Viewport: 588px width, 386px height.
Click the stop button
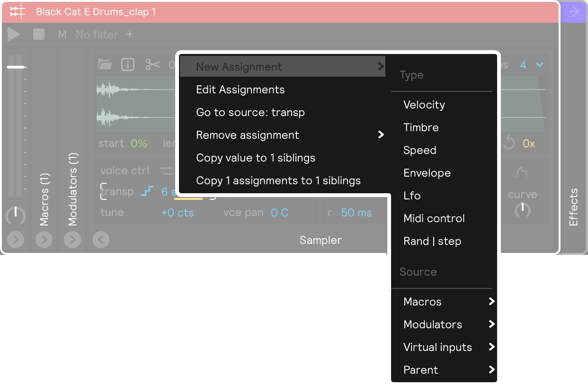click(39, 34)
